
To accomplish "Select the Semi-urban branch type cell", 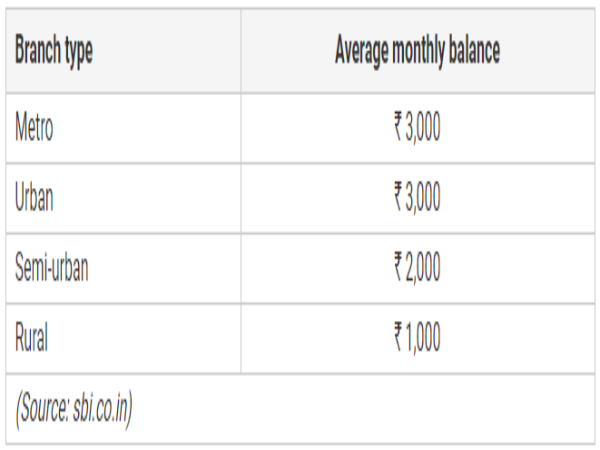I will 52,268.
